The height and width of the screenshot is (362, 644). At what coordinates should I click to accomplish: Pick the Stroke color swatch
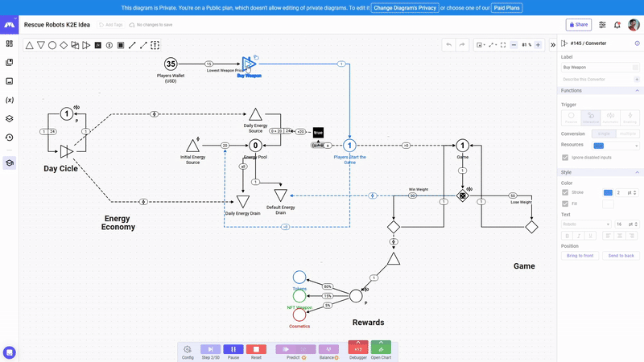click(x=608, y=192)
